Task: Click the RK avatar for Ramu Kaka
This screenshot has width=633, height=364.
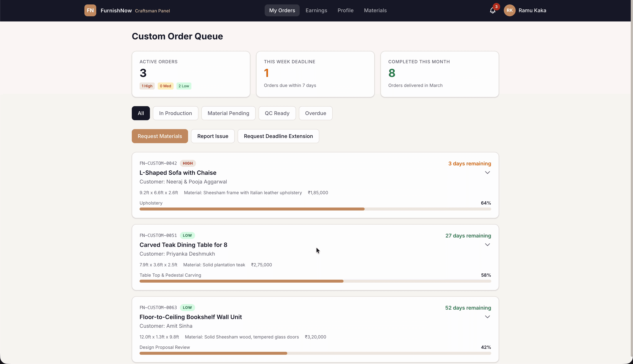Action: 509,10
